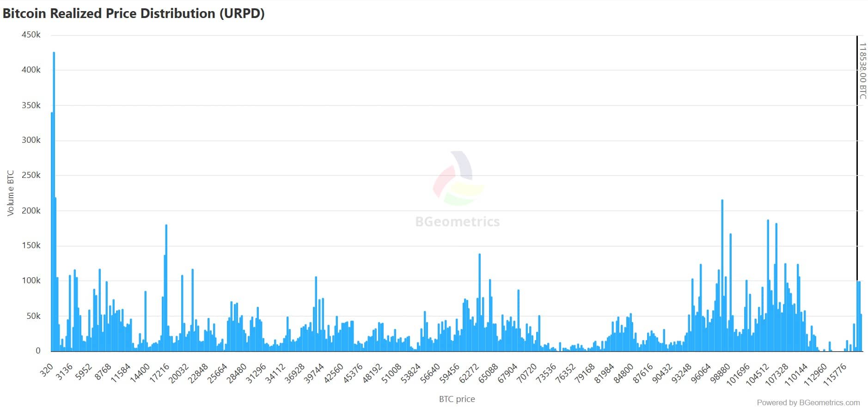This screenshot has width=868, height=408.
Task: Click the x-axis label 31296
Action: coord(256,373)
